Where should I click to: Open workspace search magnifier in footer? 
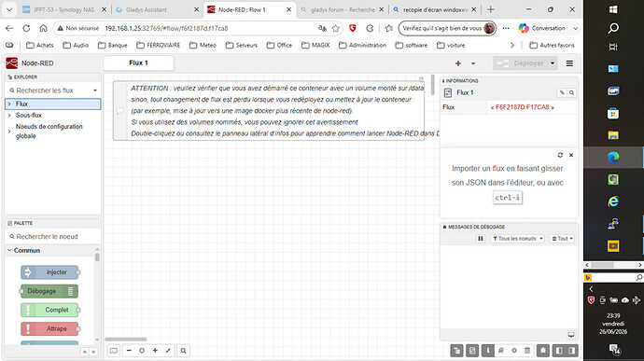(184, 351)
